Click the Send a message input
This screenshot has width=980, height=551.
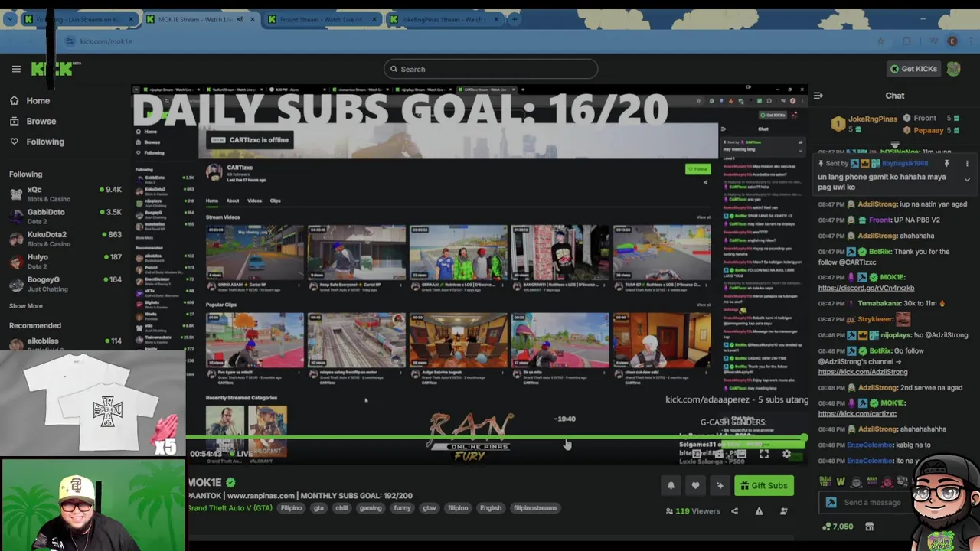pos(872,503)
